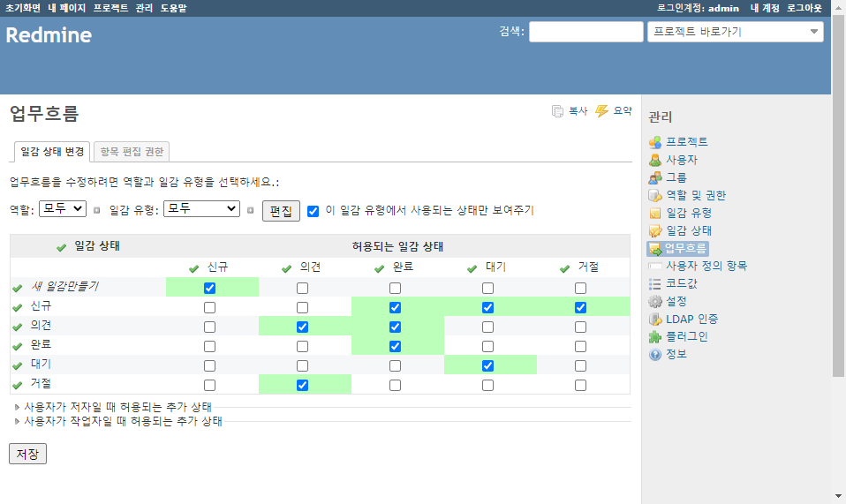Click green check icon for 신규 column
Image resolution: width=846 pixels, height=504 pixels.
click(194, 268)
